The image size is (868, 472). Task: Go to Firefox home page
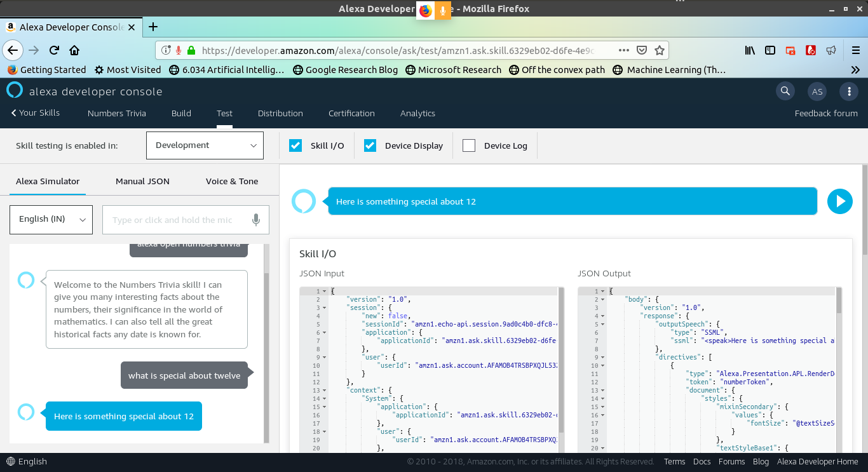pyautogui.click(x=74, y=50)
